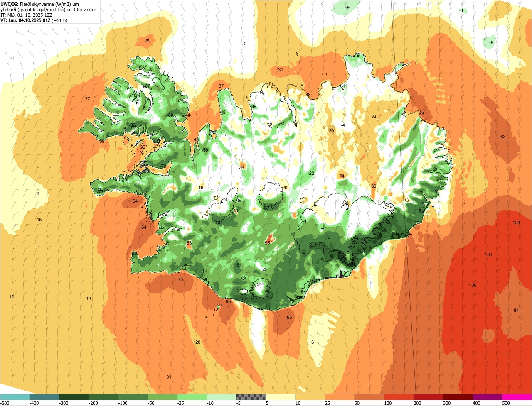Pick the magenta legend swatch right of 500
The image size is (532, 406).
tap(517, 397)
